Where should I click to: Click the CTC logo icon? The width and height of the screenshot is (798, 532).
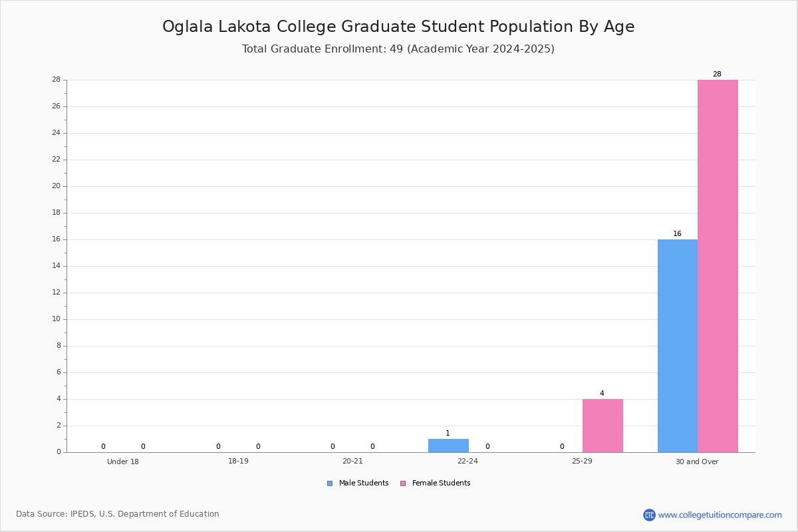pos(649,515)
